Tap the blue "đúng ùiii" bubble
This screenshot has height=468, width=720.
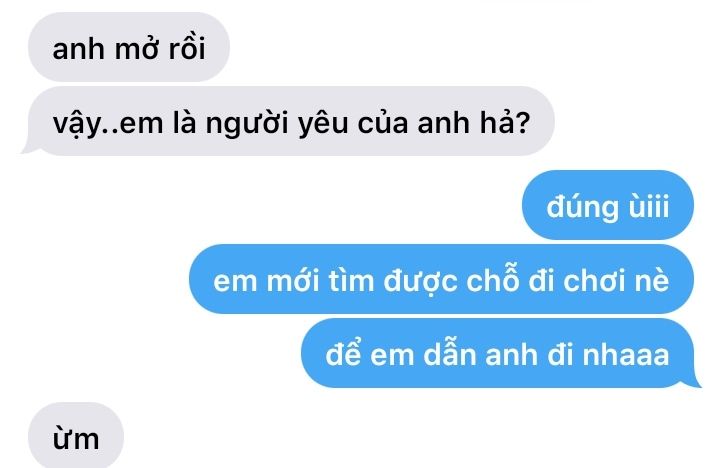(608, 205)
